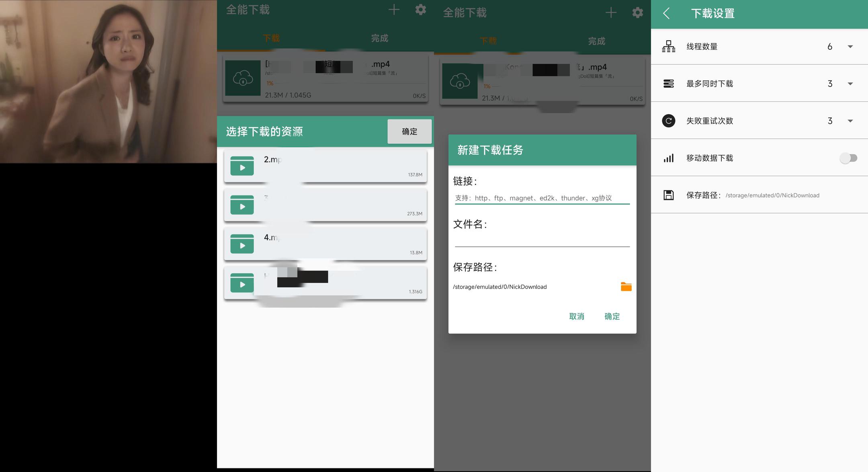Click the plus icon in second panel header

tap(394, 10)
